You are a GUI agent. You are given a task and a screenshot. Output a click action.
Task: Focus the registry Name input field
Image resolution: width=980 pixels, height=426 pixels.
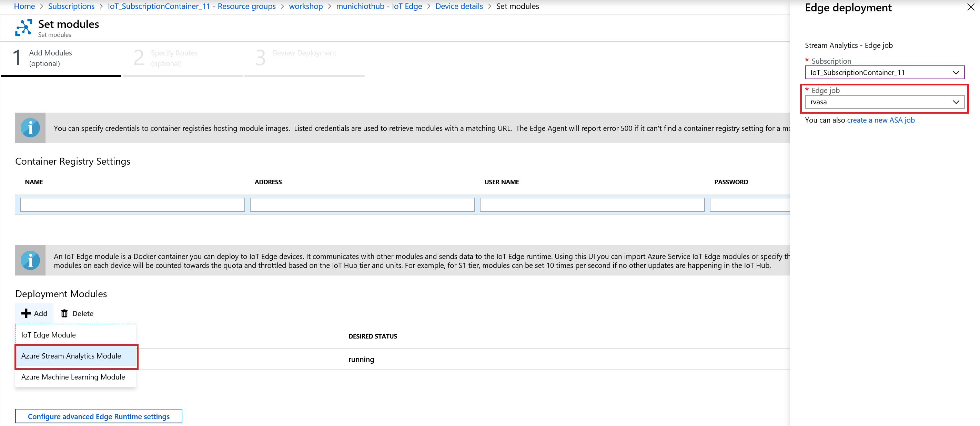(x=132, y=205)
